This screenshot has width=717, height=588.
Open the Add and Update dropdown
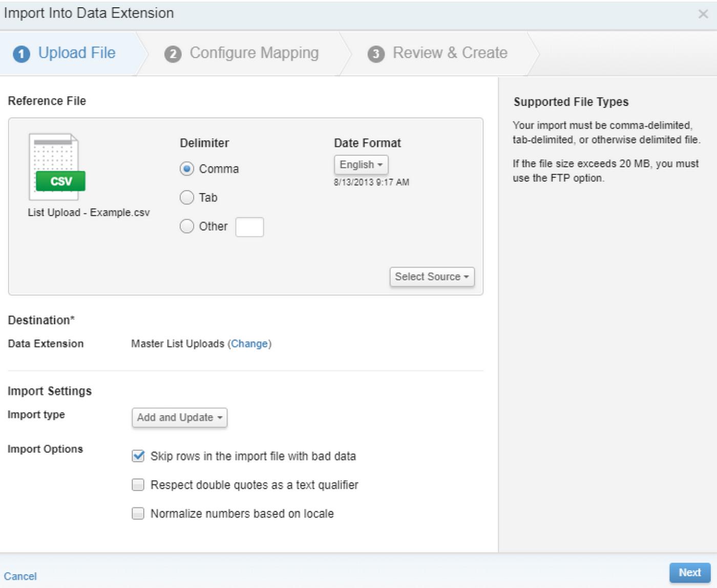pyautogui.click(x=179, y=418)
